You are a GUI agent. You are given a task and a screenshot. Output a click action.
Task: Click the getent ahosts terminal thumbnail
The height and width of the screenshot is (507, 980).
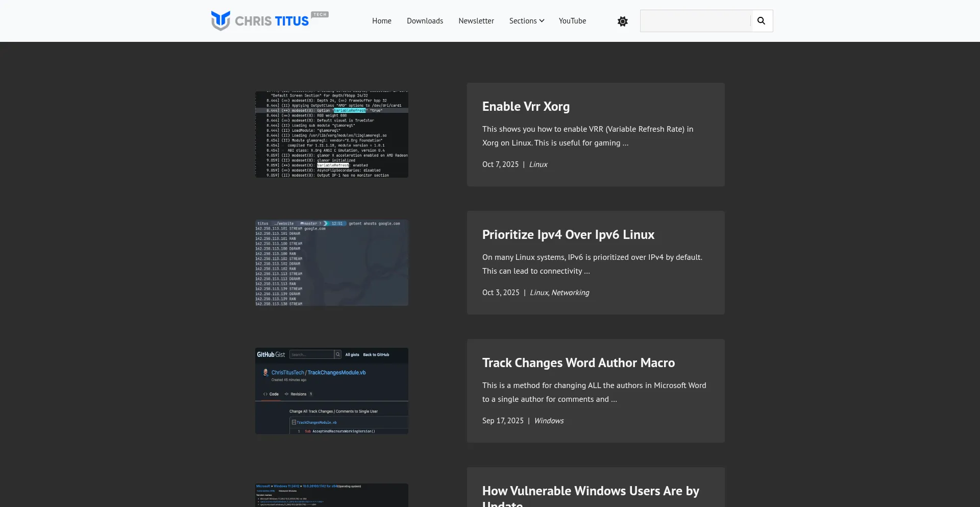[x=332, y=263]
